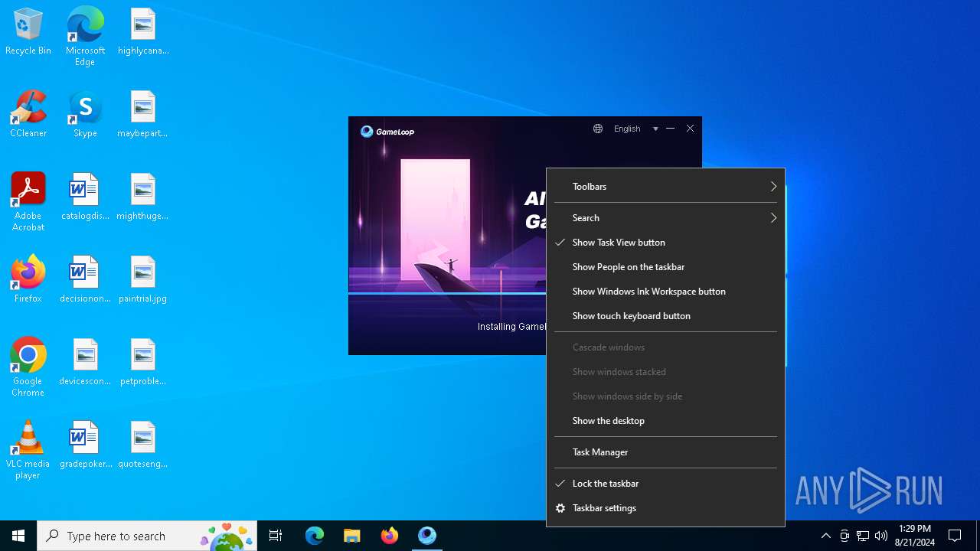Click the Meet Now tray icon
Image resolution: width=980 pixels, height=551 pixels.
pos(844,536)
